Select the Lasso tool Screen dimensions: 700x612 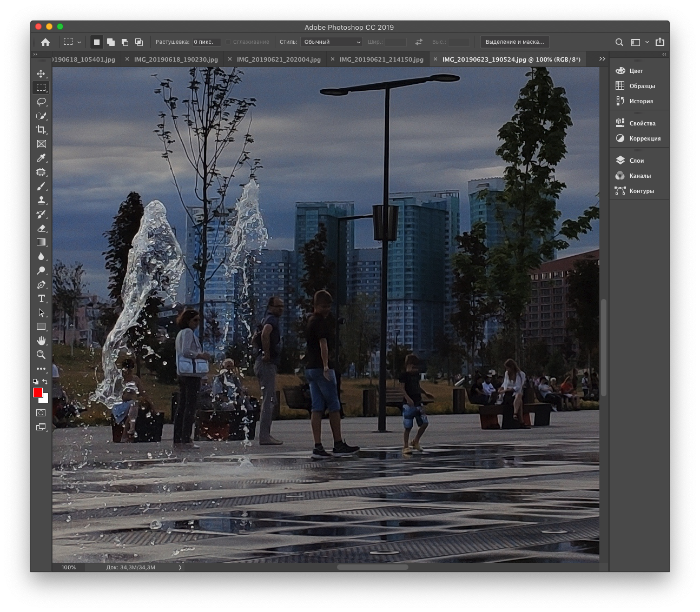coord(41,102)
